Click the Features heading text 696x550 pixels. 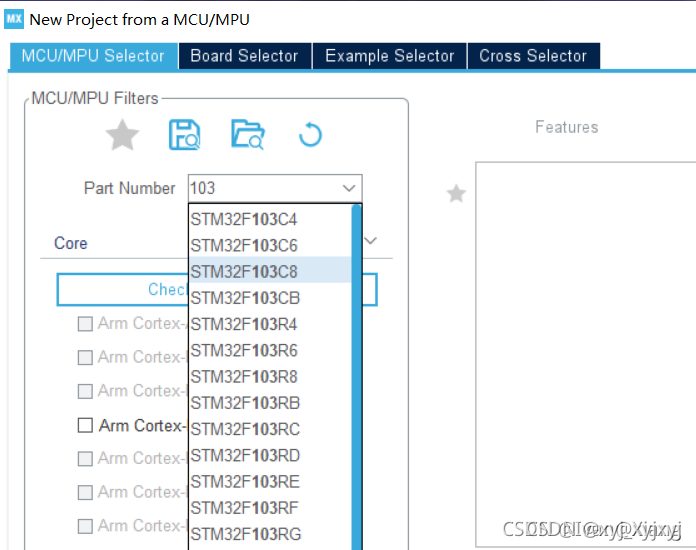point(566,127)
